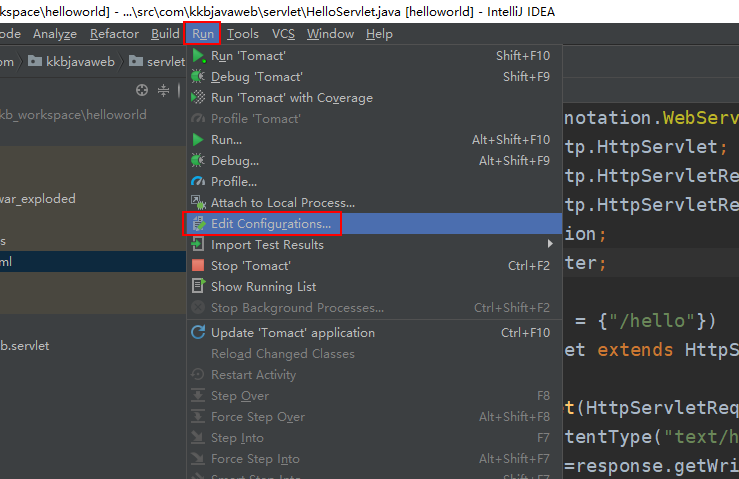The image size is (739, 479).
Task: Select Attach to Local Process...
Action: tap(375, 203)
